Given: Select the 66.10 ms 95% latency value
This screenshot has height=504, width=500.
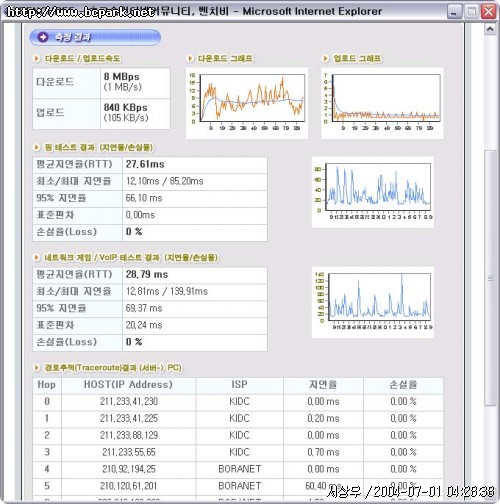Looking at the screenshot, I should 144,198.
